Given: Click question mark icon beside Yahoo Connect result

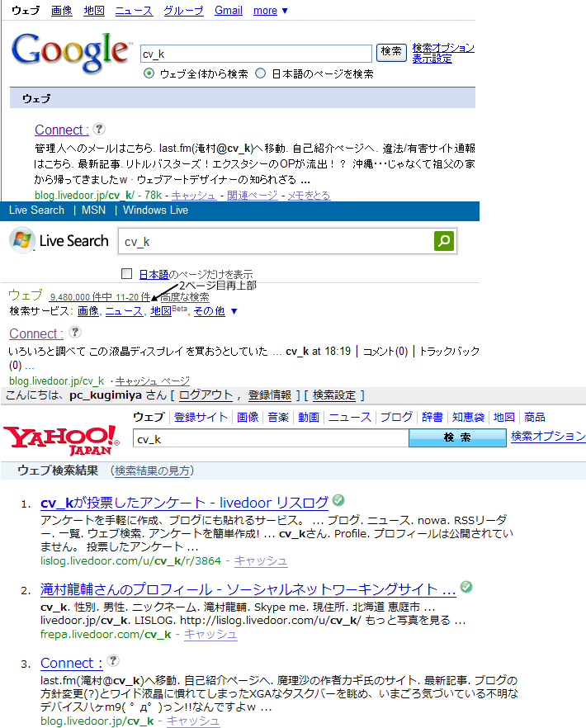Looking at the screenshot, I should click(x=113, y=660).
